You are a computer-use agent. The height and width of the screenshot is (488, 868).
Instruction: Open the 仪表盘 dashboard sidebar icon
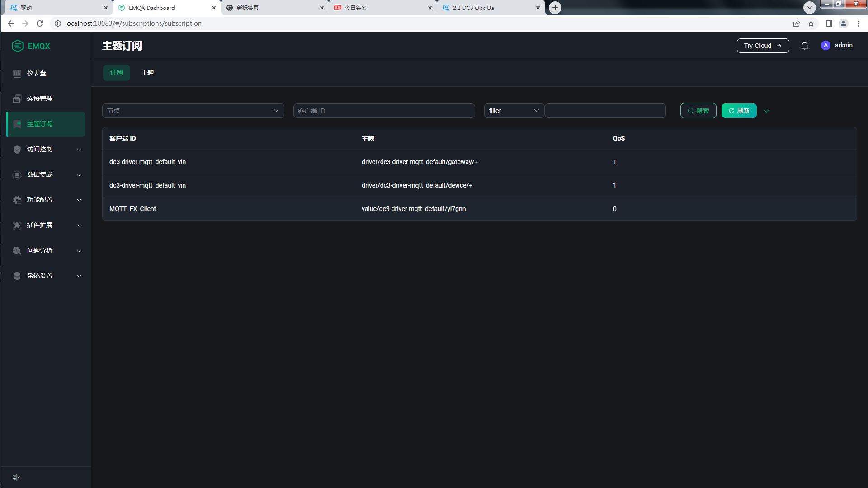pos(17,73)
